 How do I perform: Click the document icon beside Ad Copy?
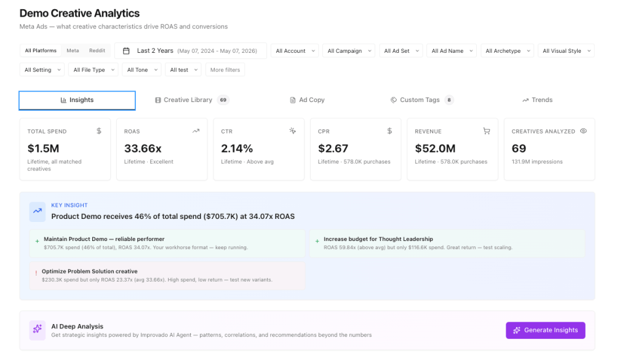(x=293, y=100)
